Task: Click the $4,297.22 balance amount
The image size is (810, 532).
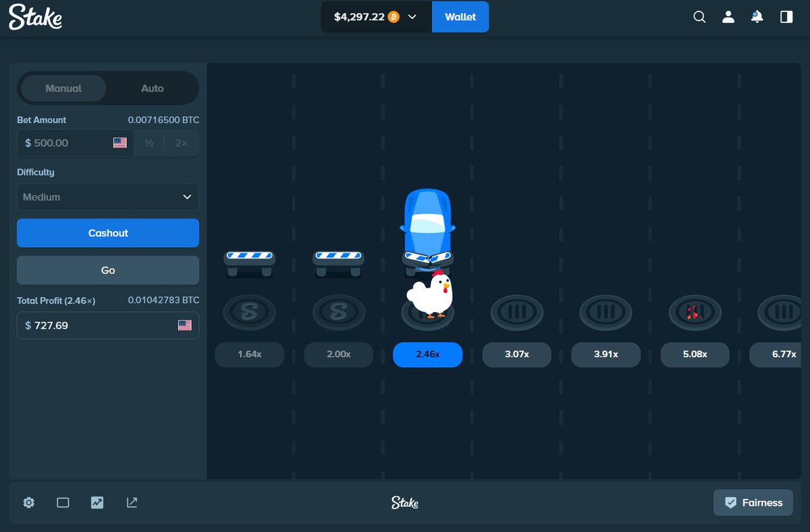Action: pos(359,17)
